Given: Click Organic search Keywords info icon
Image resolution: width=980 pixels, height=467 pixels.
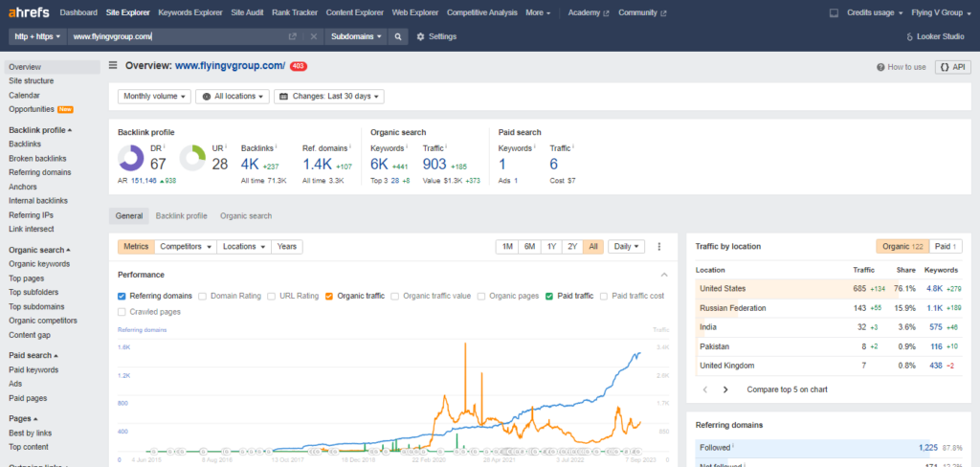Looking at the screenshot, I should click(408, 147).
